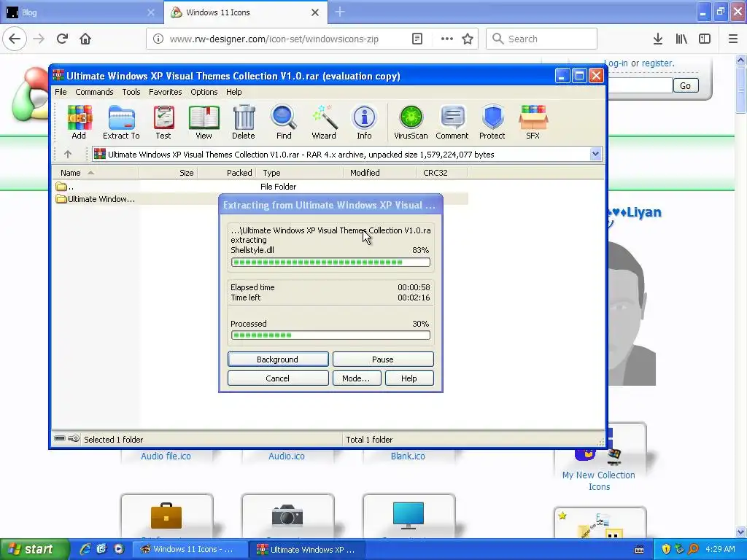Viewport: 747px width, 560px height.
Task: Open the Find tool
Action: (284, 122)
